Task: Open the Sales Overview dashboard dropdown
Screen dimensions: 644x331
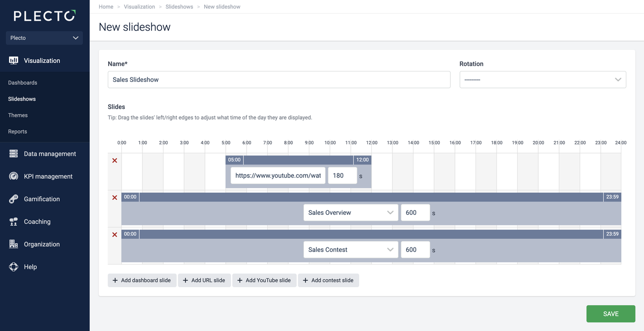Action: [351, 213]
